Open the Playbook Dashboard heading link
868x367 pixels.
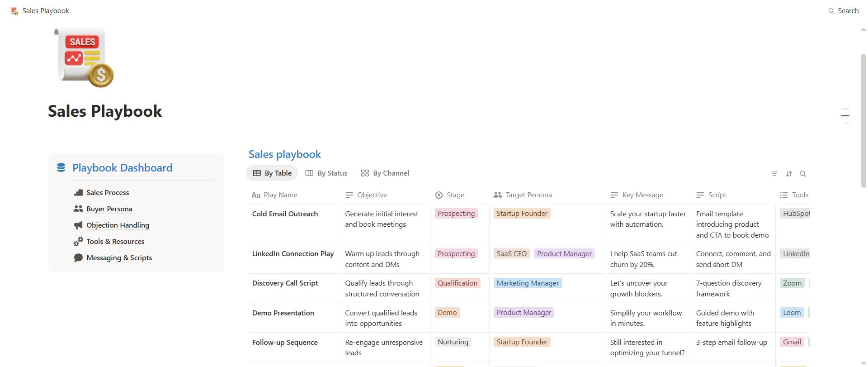coord(123,168)
